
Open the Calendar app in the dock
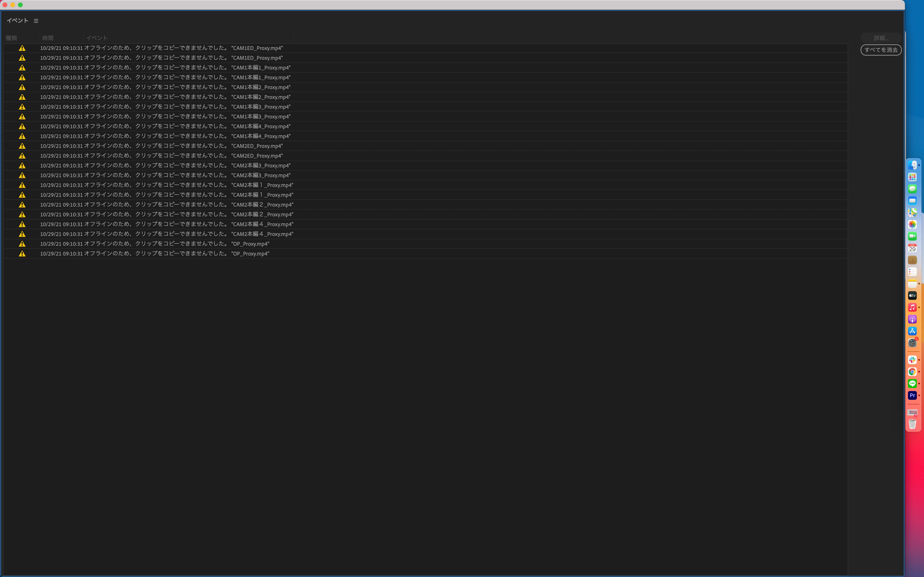click(x=912, y=248)
